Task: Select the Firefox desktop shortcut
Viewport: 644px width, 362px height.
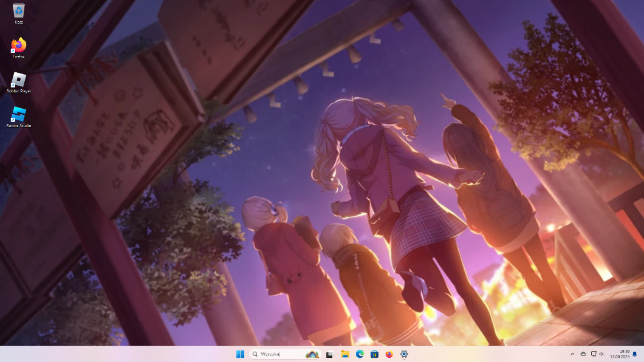Action: pos(19,46)
